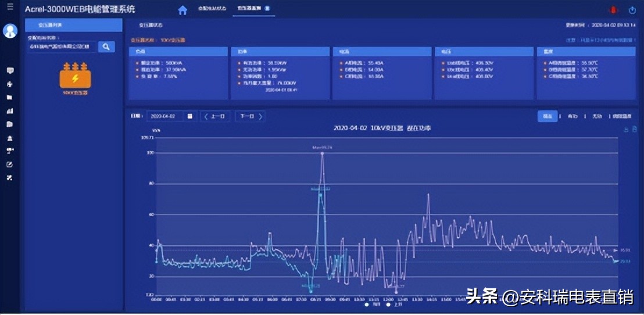Open the bar chart sidebar icon
This screenshot has height=315, width=644.
(10, 111)
